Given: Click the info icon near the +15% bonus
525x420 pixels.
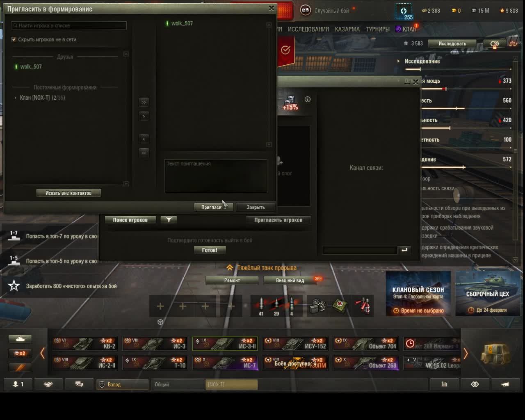Looking at the screenshot, I should (308, 99).
